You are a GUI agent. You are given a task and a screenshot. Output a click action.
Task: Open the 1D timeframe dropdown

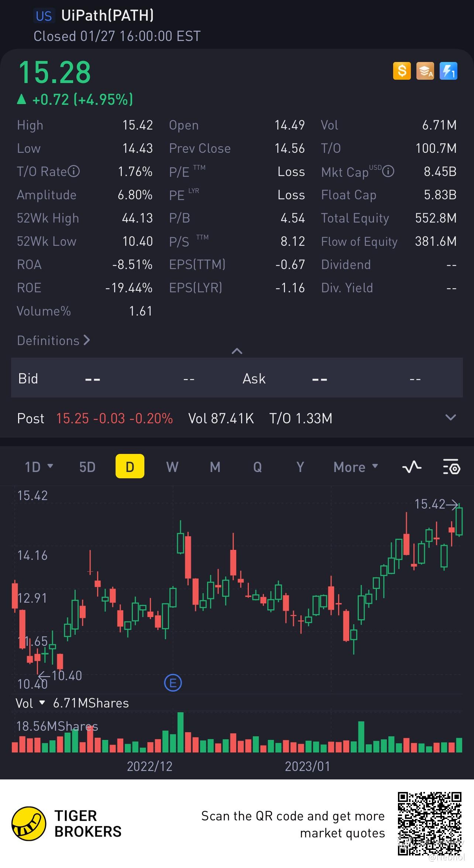[39, 467]
